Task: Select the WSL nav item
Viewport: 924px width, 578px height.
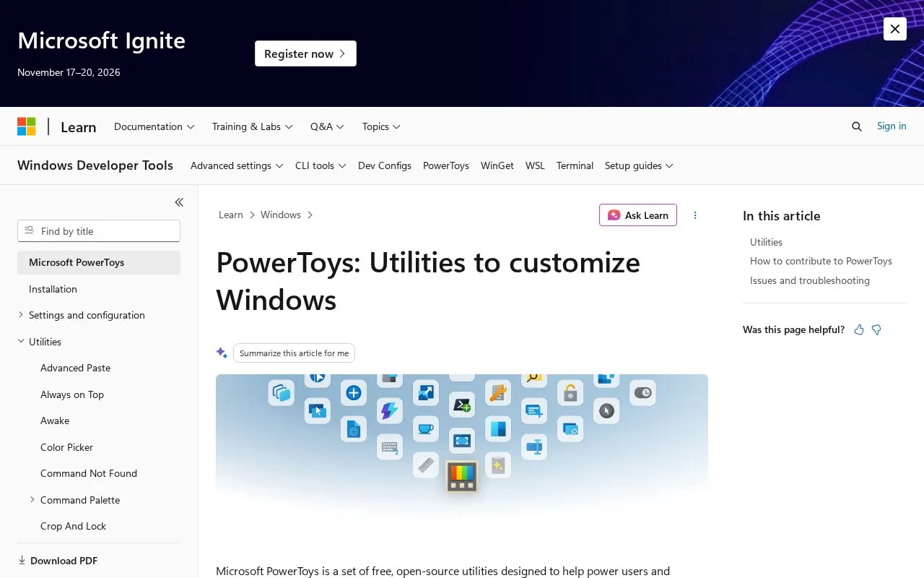Action: (535, 165)
